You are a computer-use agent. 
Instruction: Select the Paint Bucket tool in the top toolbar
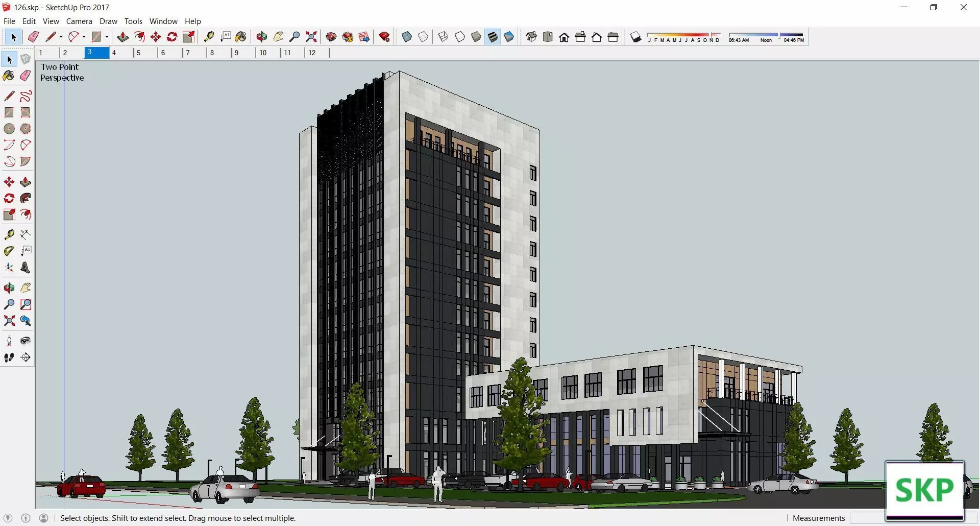241,37
